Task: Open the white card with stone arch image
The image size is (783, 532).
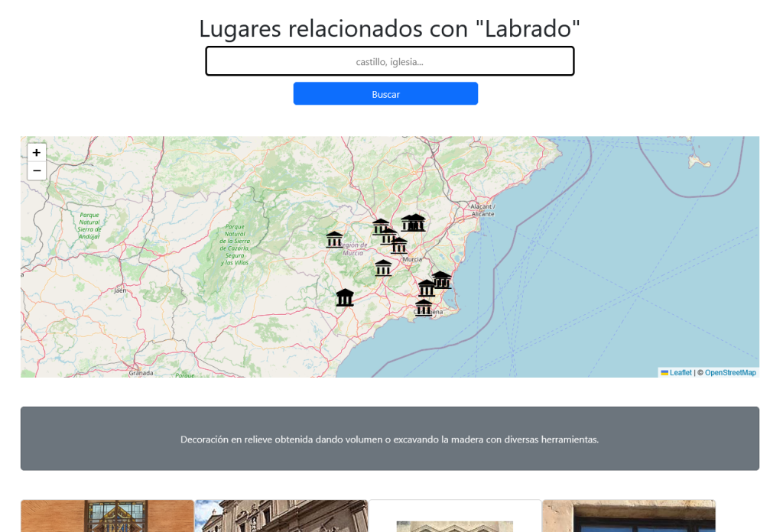Action: click(455, 516)
